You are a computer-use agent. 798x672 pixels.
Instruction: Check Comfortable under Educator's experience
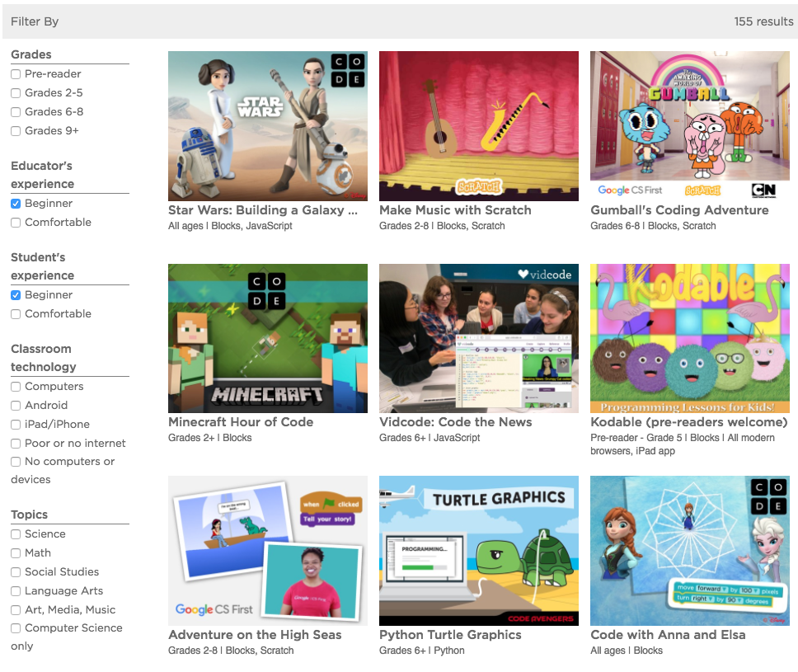[16, 223]
